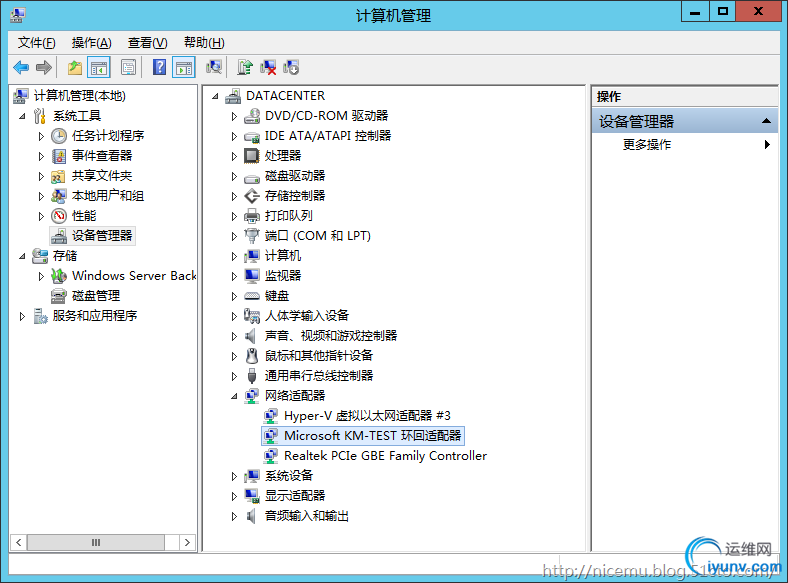
Task: Click the 事件查看器 icon in left tree
Action: pos(59,156)
